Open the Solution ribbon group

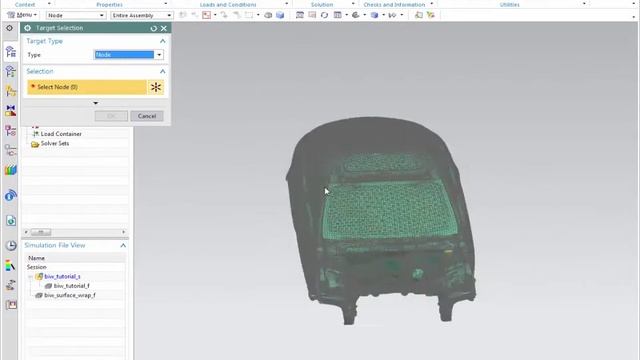pos(322,4)
